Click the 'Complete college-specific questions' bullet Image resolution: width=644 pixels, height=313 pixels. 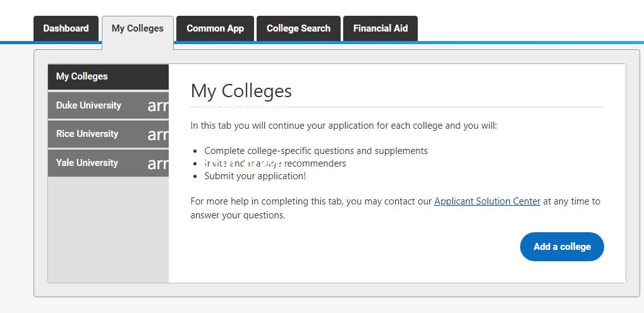click(316, 151)
